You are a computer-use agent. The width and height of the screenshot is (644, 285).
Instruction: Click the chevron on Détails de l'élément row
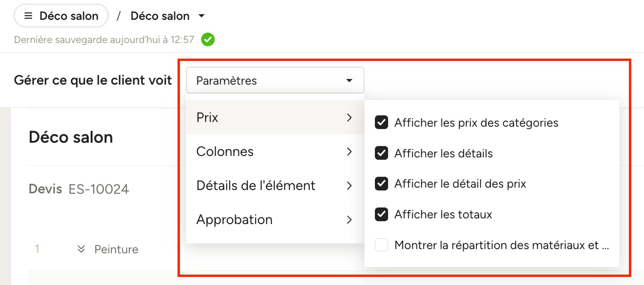349,186
